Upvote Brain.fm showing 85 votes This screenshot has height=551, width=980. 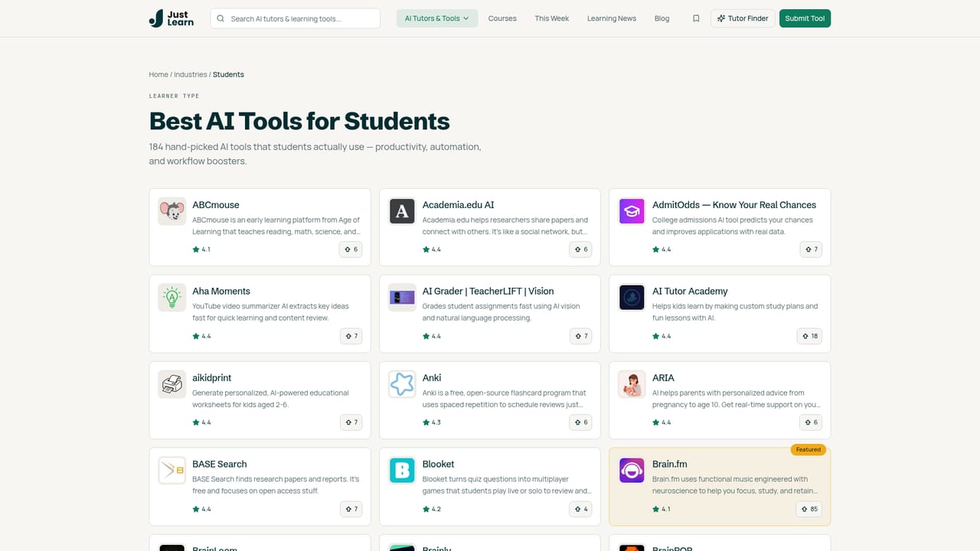[809, 509]
